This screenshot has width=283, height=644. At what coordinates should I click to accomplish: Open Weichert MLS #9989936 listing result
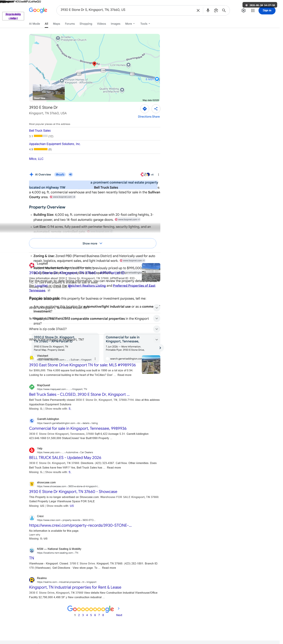coord(82,365)
